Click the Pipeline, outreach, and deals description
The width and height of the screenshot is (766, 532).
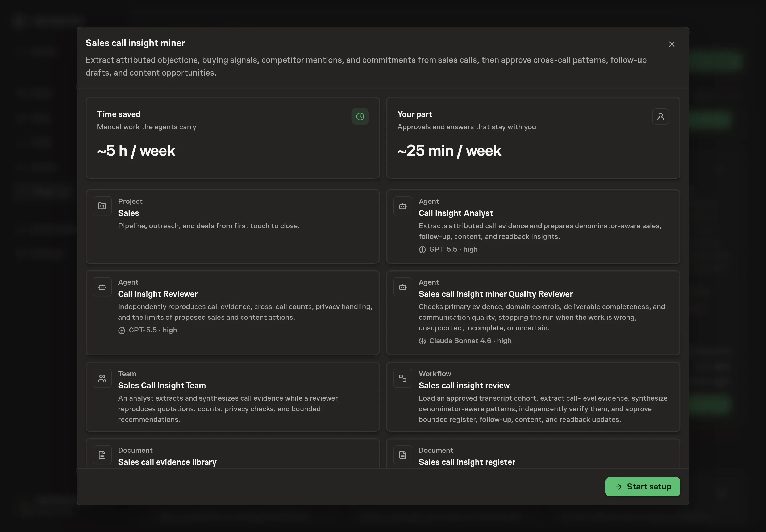coord(209,226)
